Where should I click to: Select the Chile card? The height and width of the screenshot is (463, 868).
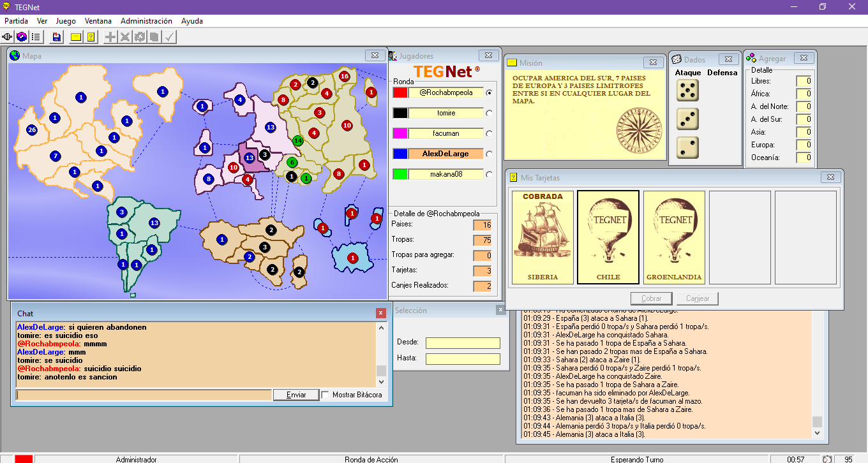608,237
